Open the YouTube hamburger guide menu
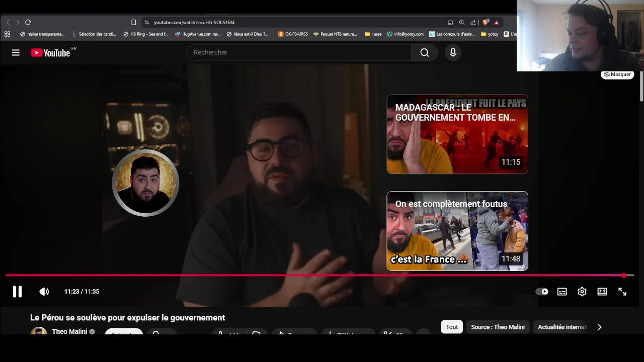 click(x=16, y=52)
